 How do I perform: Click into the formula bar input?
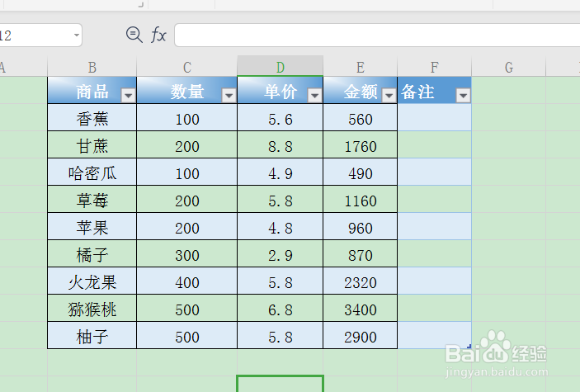tap(377, 35)
